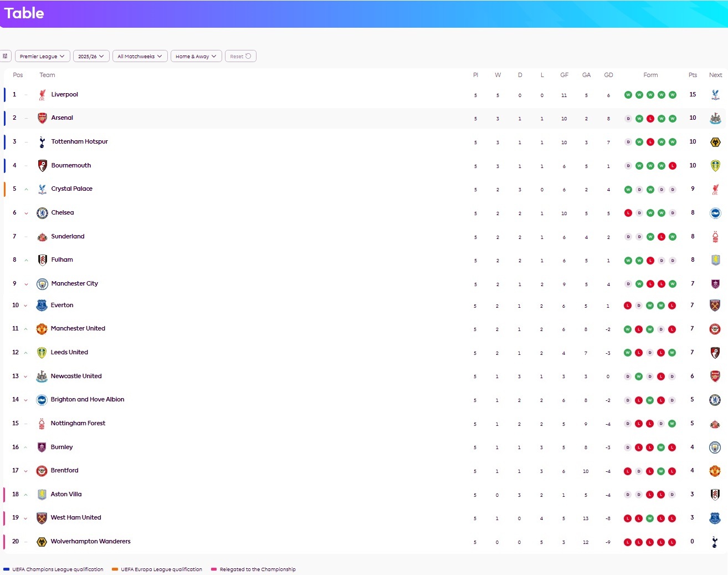Click the Nottingham Forest crest in row 15

point(42,424)
